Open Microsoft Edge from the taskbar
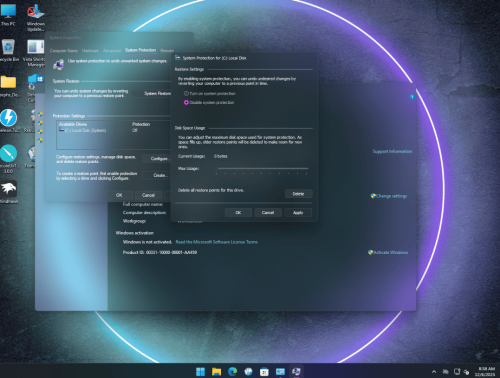500x378 pixels. pos(232,371)
